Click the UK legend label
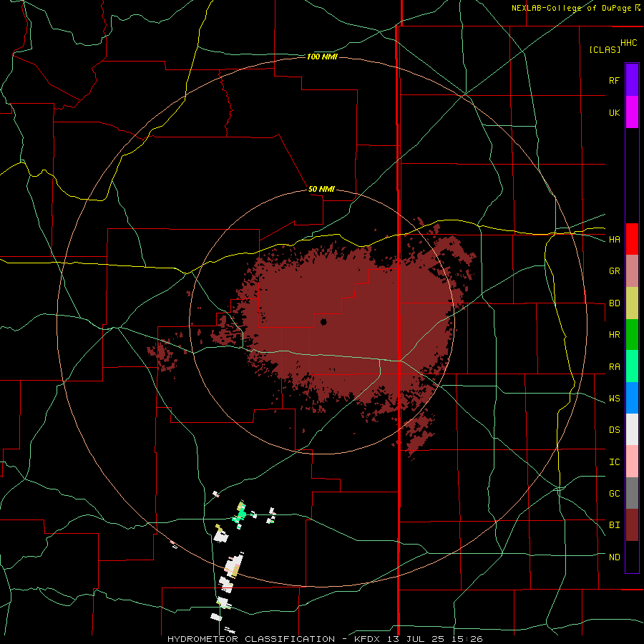The image size is (644, 644). click(614, 112)
